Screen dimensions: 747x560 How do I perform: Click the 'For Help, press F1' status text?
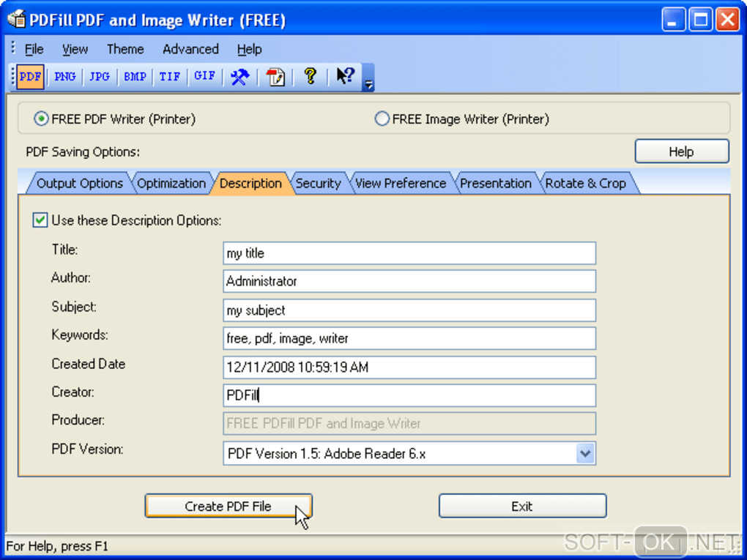(x=57, y=545)
